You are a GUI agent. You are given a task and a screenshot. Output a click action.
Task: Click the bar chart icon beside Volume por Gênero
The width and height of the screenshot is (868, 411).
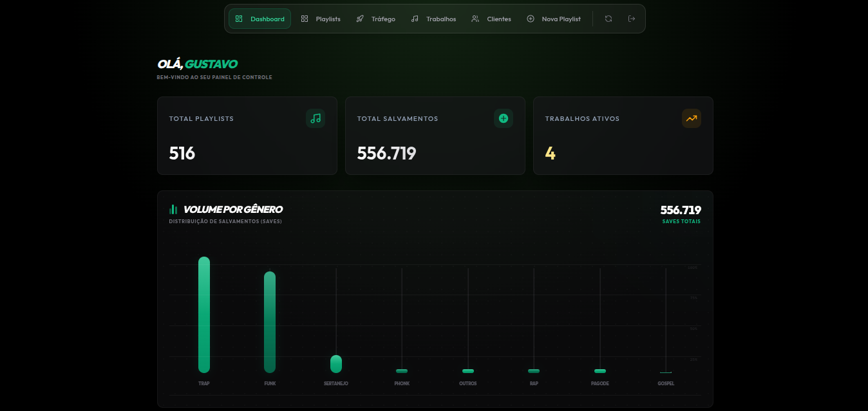coord(173,210)
